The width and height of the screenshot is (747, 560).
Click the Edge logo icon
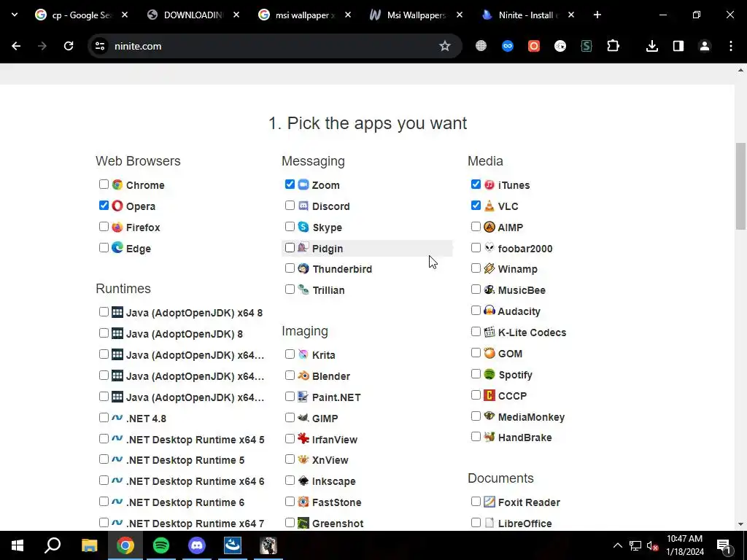pos(117,248)
